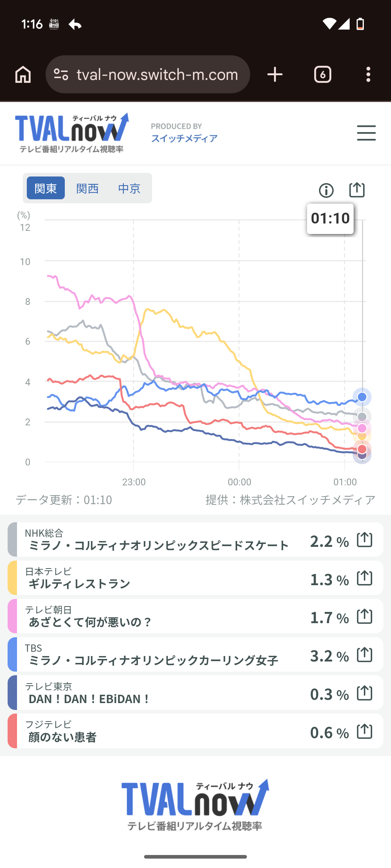
Task: Tap the テレビ朝日 pink color swatch
Action: point(12,616)
